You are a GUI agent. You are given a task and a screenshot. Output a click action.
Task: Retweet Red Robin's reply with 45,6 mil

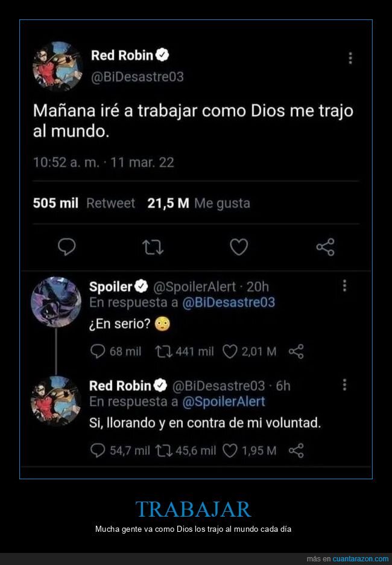pyautogui.click(x=164, y=450)
